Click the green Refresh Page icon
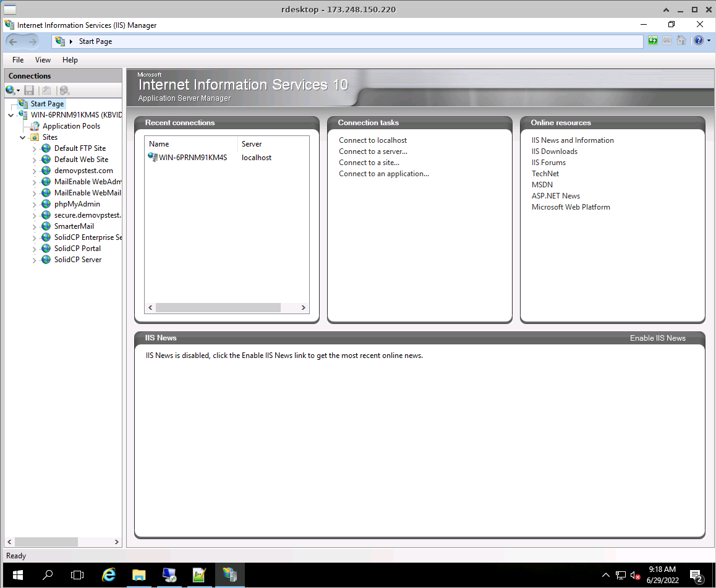Image resolution: width=716 pixels, height=588 pixels. pyautogui.click(x=652, y=41)
